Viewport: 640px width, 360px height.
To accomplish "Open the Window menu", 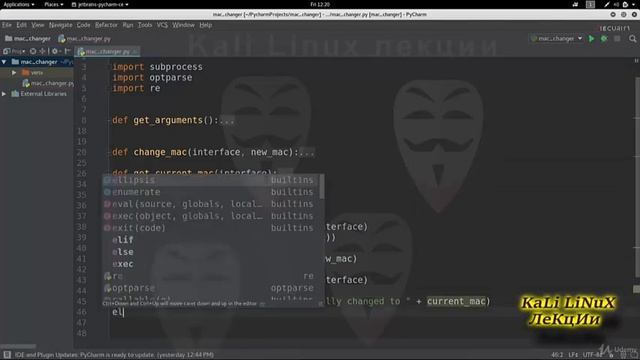I will 183,25.
